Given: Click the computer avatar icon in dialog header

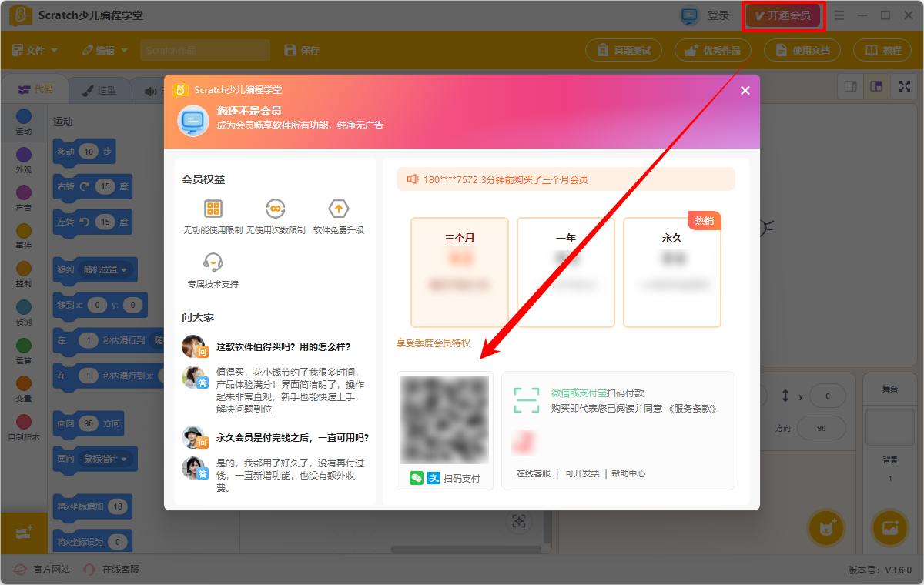Looking at the screenshot, I should (193, 121).
